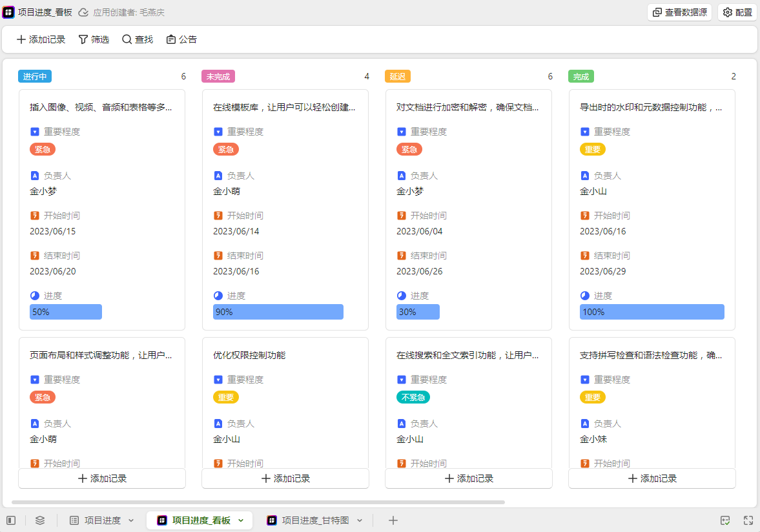The image size is (760, 532).
Task: Open the layers stack icon in bottom bar
Action: (x=40, y=520)
